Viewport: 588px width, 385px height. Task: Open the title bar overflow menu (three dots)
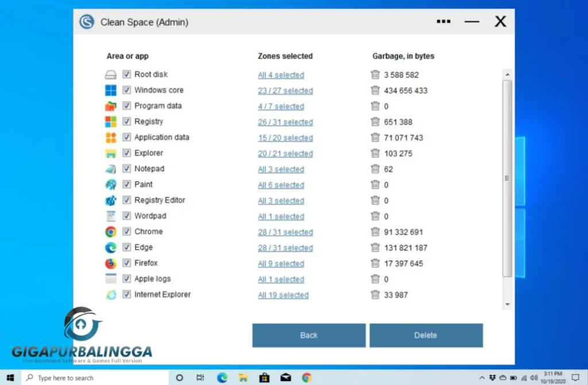[x=443, y=21]
